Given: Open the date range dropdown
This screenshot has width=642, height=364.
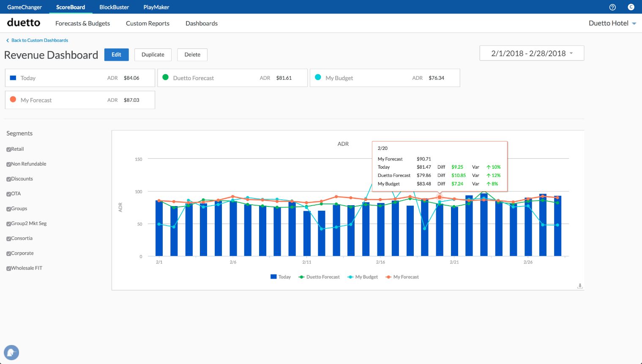Looking at the screenshot, I should click(532, 53).
